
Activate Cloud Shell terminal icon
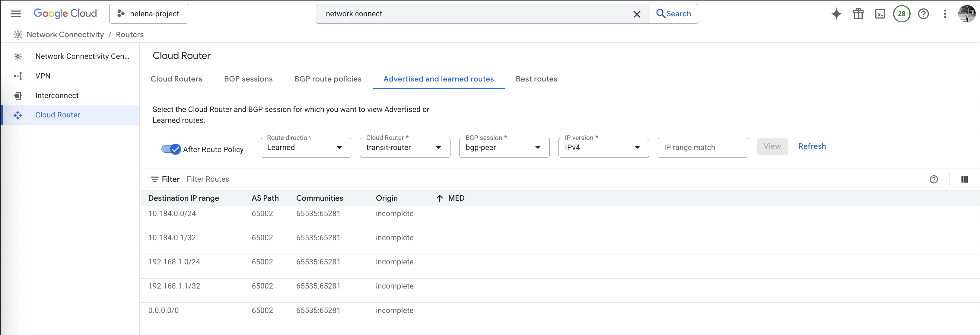pyautogui.click(x=880, y=14)
